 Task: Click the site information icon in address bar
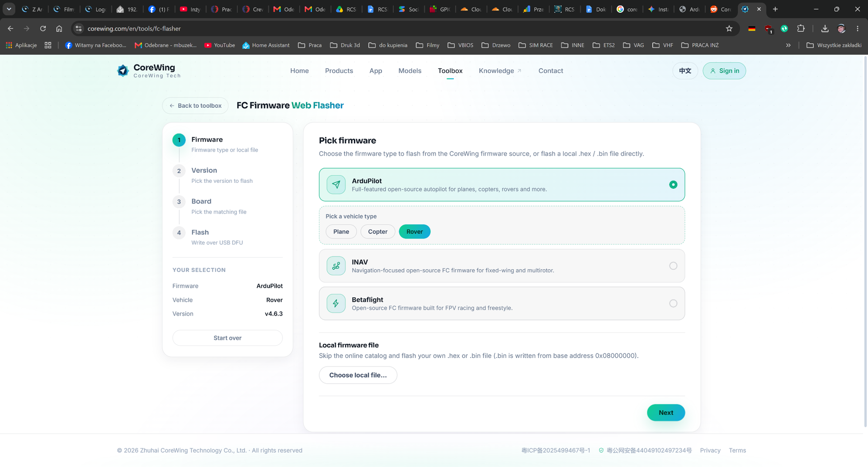coord(79,29)
